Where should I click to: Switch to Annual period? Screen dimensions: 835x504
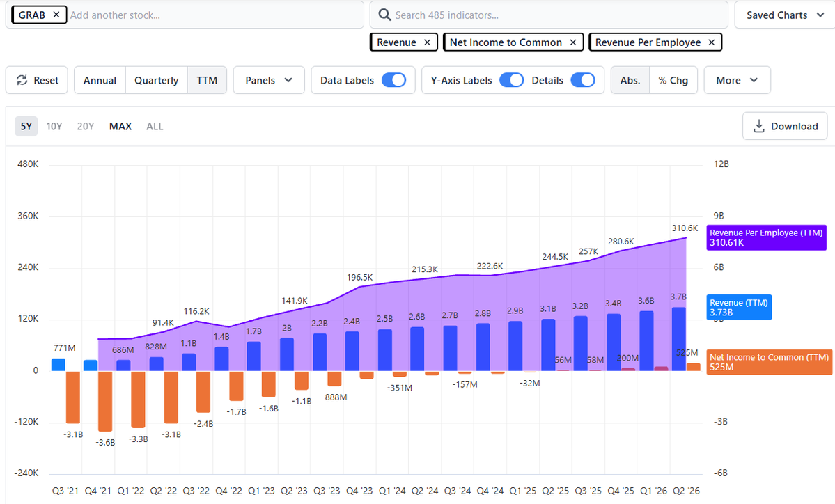click(100, 80)
